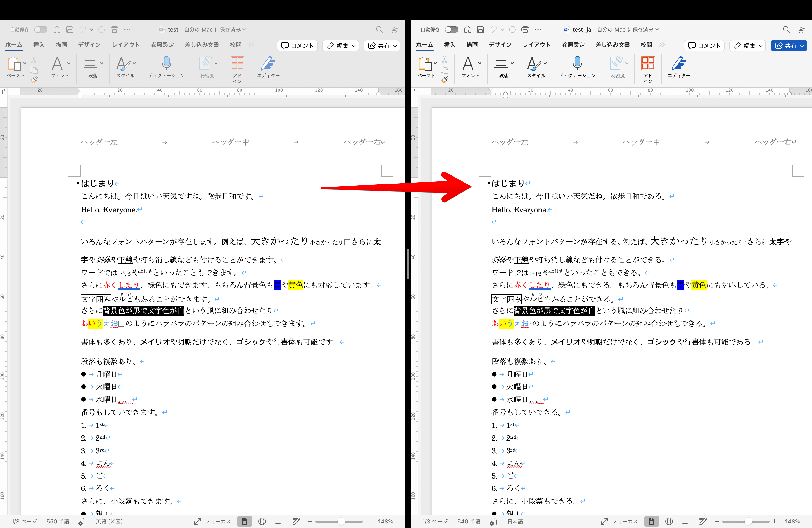Select draft view in right status bar
Image resolution: width=812 pixels, height=528 pixels.
click(703, 522)
